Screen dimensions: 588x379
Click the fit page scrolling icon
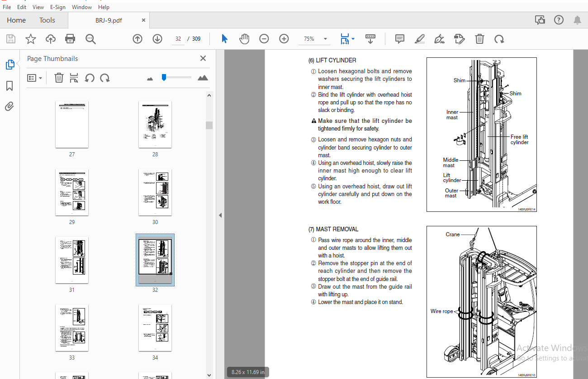345,39
